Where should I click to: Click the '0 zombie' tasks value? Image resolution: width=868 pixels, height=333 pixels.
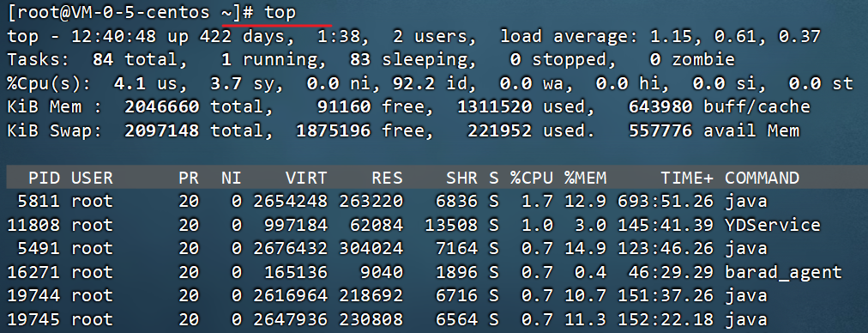pos(691,60)
